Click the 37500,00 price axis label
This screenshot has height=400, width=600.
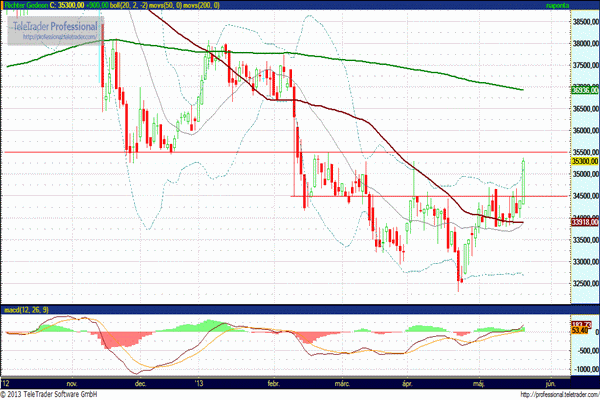[585, 65]
